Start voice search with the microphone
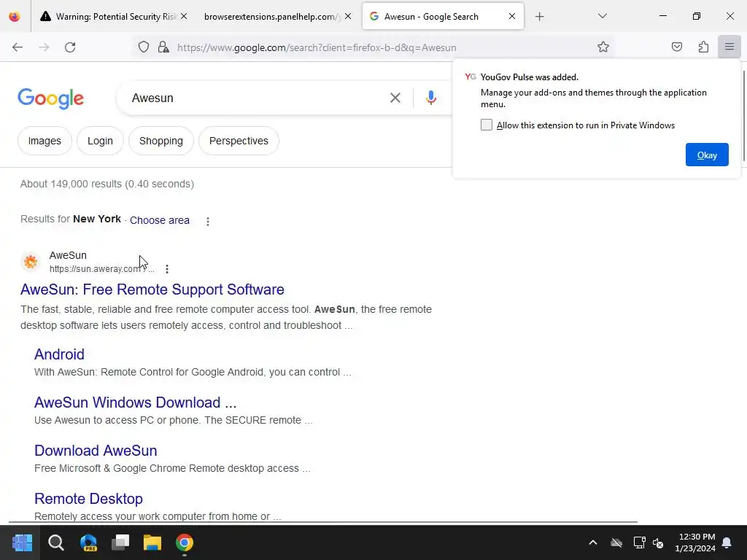Viewport: 747px width, 560px height. (x=430, y=98)
